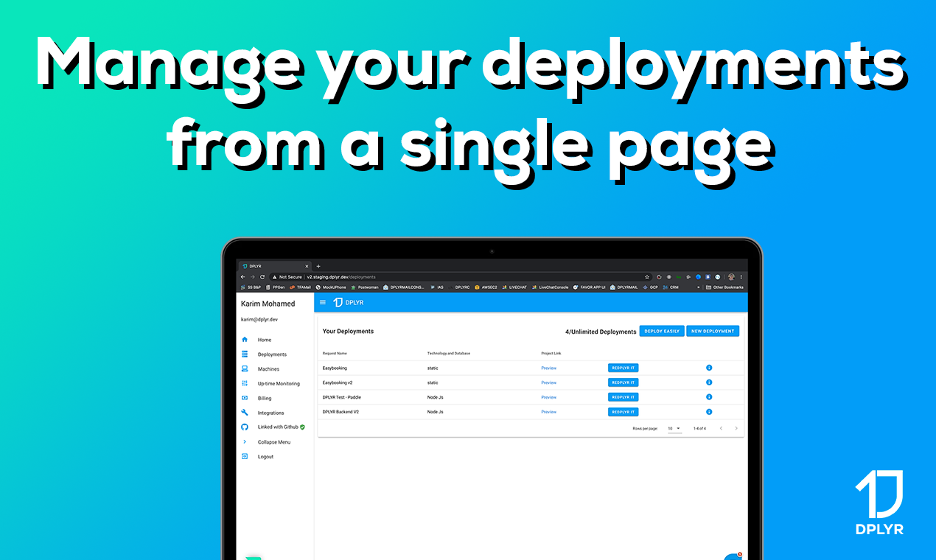Open Preview link for Easybooking v2

click(548, 382)
